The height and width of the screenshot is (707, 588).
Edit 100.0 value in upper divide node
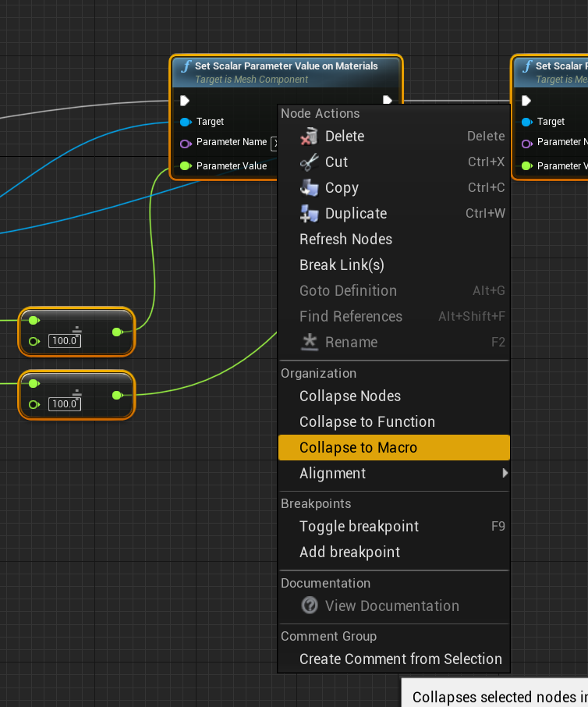(x=65, y=341)
